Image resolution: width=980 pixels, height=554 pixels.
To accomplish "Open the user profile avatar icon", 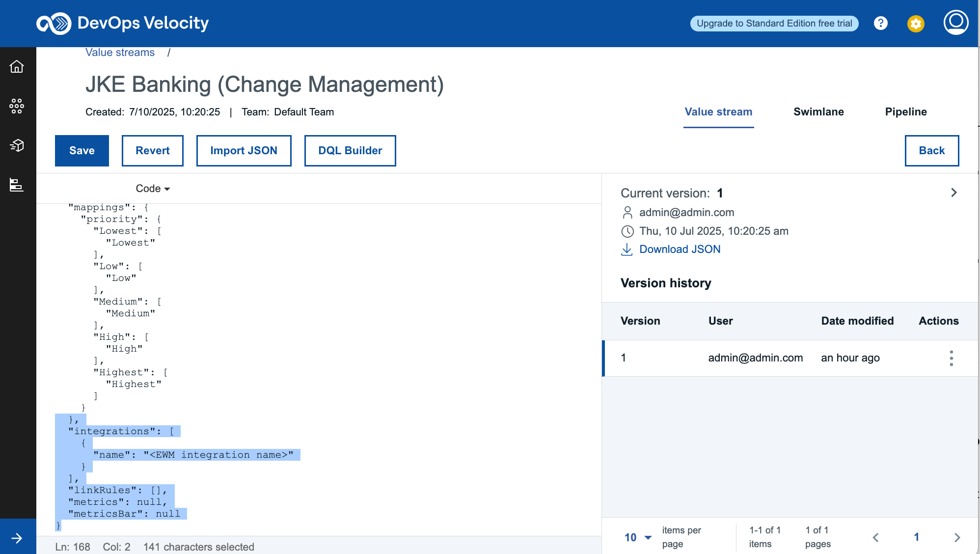I will click(x=956, y=23).
